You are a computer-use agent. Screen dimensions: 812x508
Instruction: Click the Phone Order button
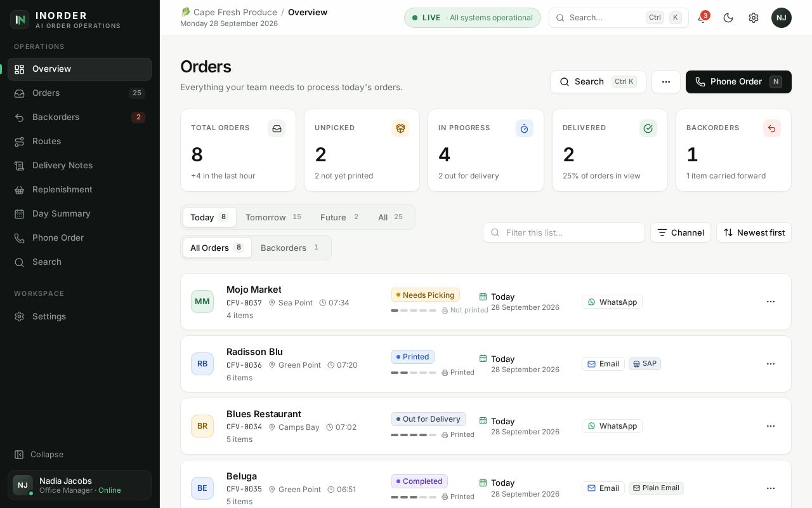coord(738,82)
